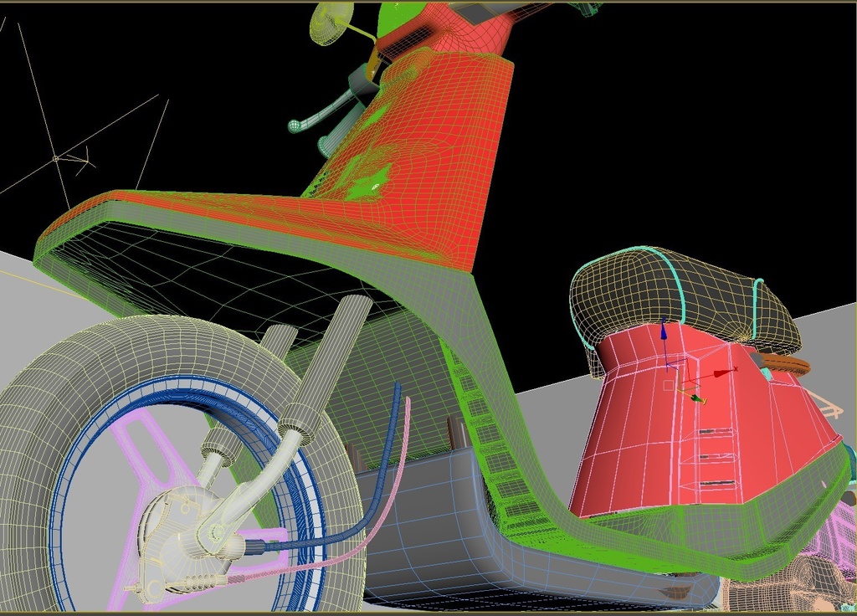Grab the blue Z-axis arrow of the gizmo
This screenshot has height=616, width=857.
pyautogui.click(x=664, y=331)
